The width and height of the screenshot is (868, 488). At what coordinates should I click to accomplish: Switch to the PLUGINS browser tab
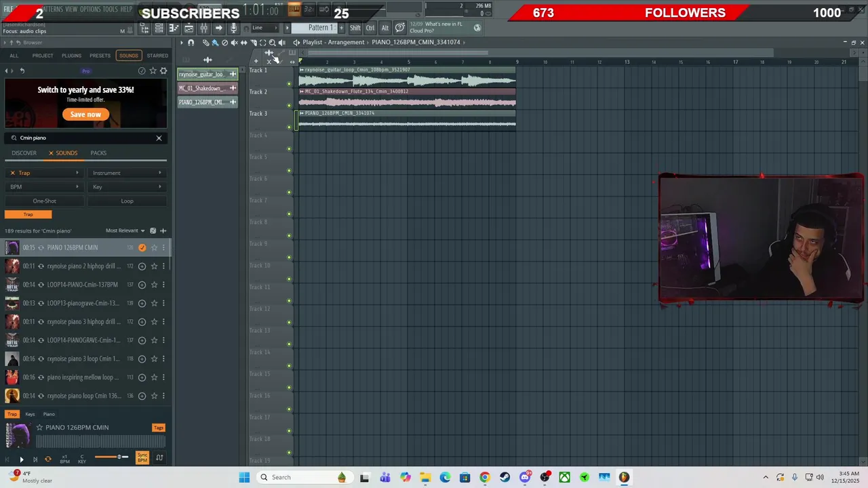71,56
